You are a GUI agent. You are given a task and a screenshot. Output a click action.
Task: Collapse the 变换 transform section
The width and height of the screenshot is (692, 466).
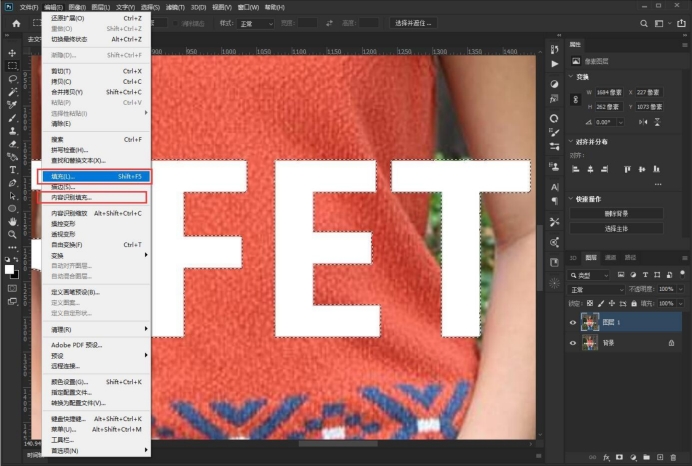tap(571, 77)
